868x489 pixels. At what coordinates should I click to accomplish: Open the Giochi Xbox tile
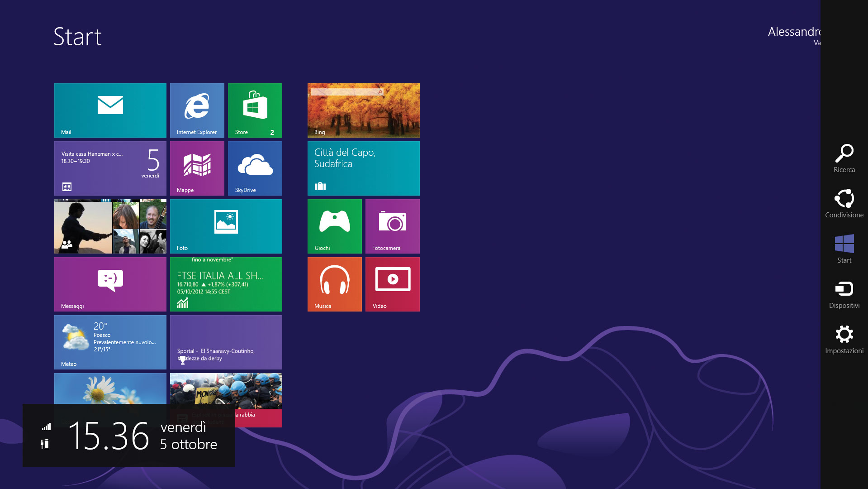pyautogui.click(x=335, y=226)
